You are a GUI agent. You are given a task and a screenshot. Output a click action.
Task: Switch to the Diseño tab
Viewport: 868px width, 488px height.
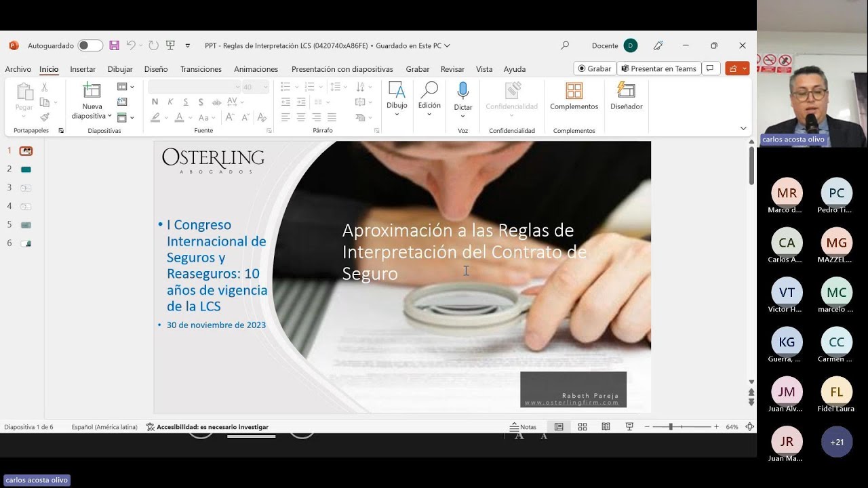point(156,69)
